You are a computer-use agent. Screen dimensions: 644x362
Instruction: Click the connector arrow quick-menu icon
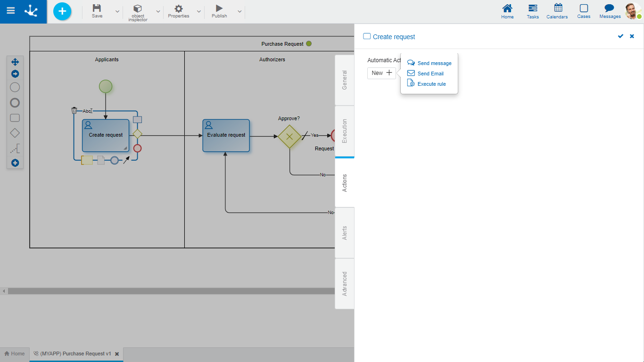tap(126, 160)
